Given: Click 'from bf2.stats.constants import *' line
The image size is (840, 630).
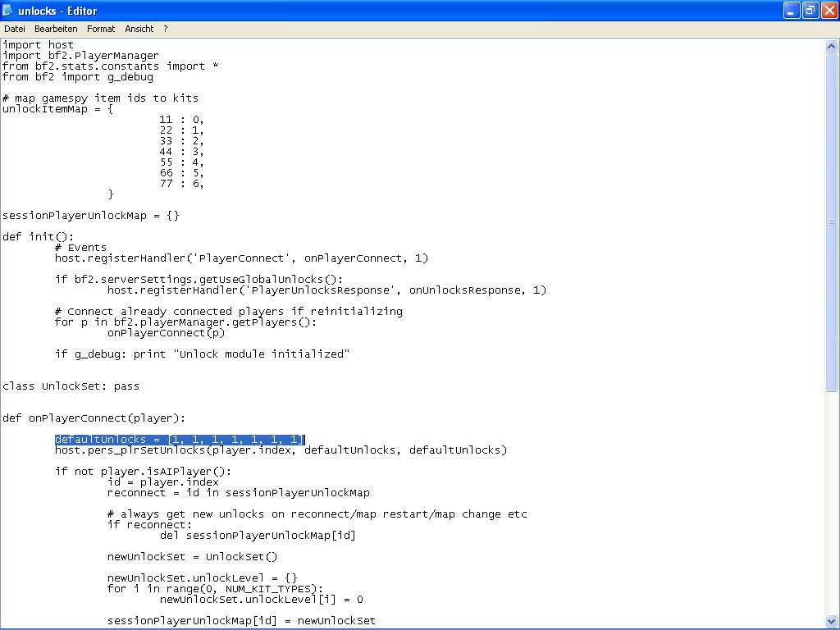Looking at the screenshot, I should coord(111,66).
